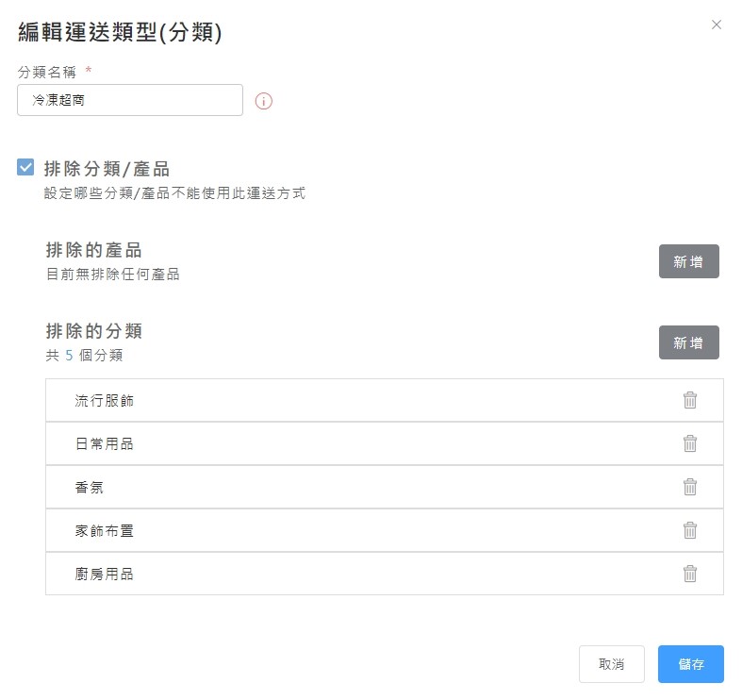Click the trash icon beside 廚房用品
The image size is (742, 700).
tap(689, 574)
